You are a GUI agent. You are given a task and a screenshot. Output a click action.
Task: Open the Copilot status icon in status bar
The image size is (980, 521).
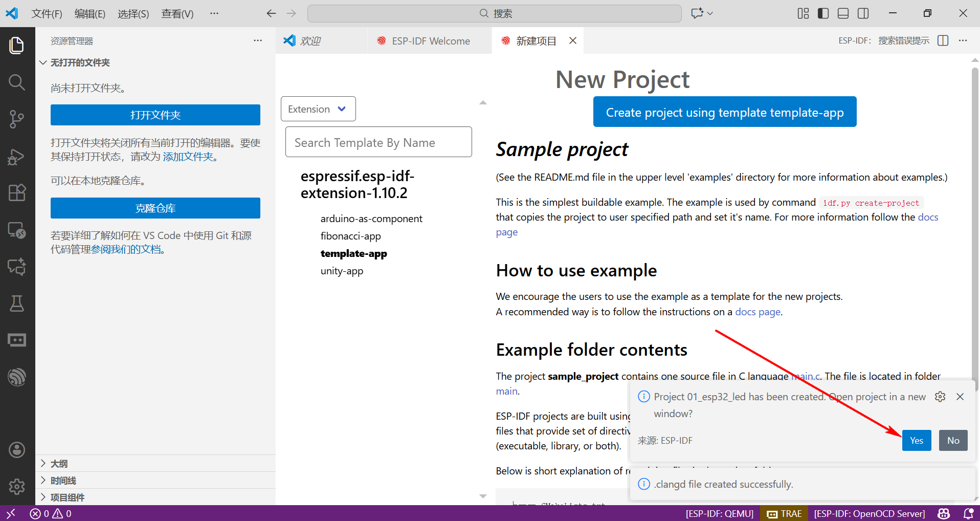point(944,513)
